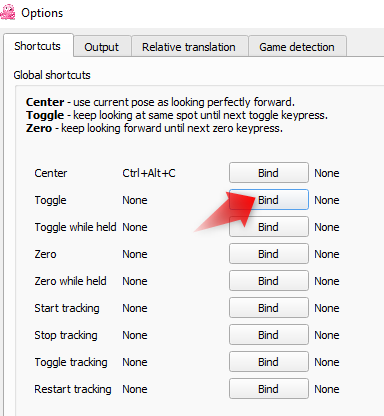
Task: Click Bind button for Center shortcut
Action: click(269, 173)
